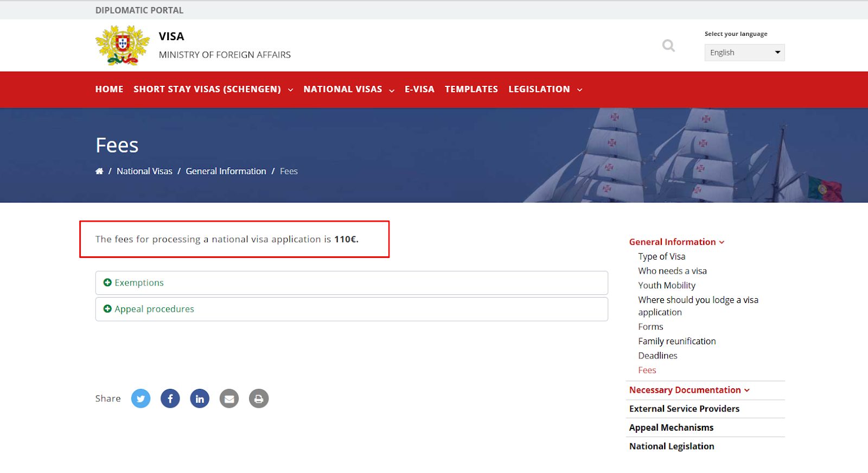This screenshot has width=868, height=473.
Task: Select Fees in the sidebar
Action: click(647, 370)
